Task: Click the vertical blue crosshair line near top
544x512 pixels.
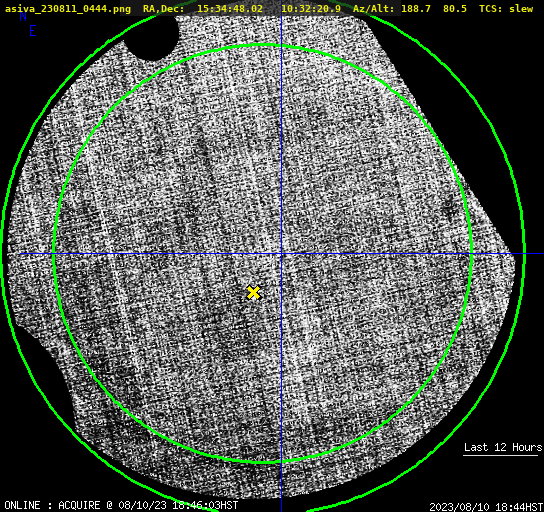Action: [281, 31]
